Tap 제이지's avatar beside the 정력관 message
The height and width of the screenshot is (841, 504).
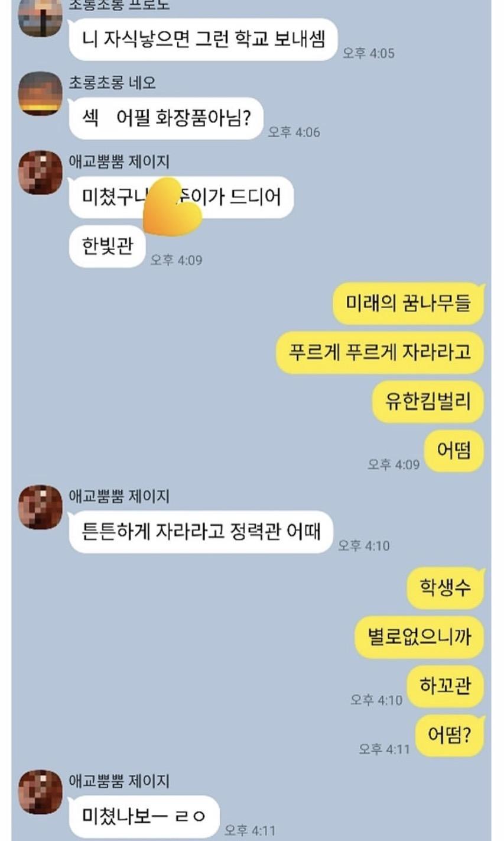[x=40, y=507]
